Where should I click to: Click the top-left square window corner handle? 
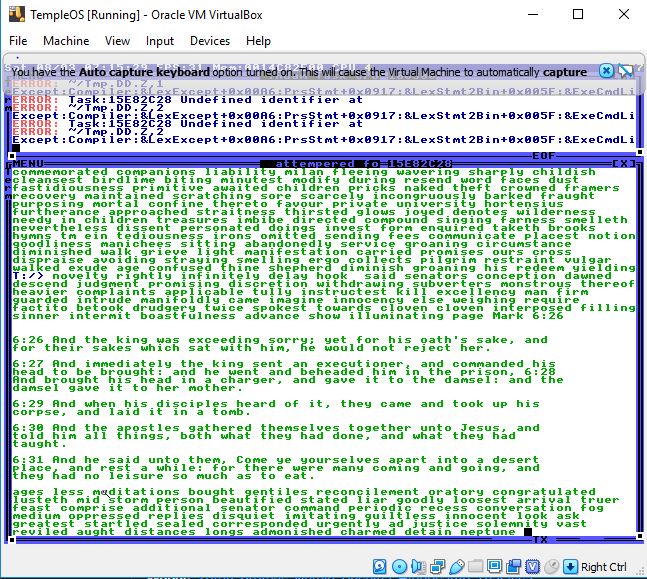12,156
